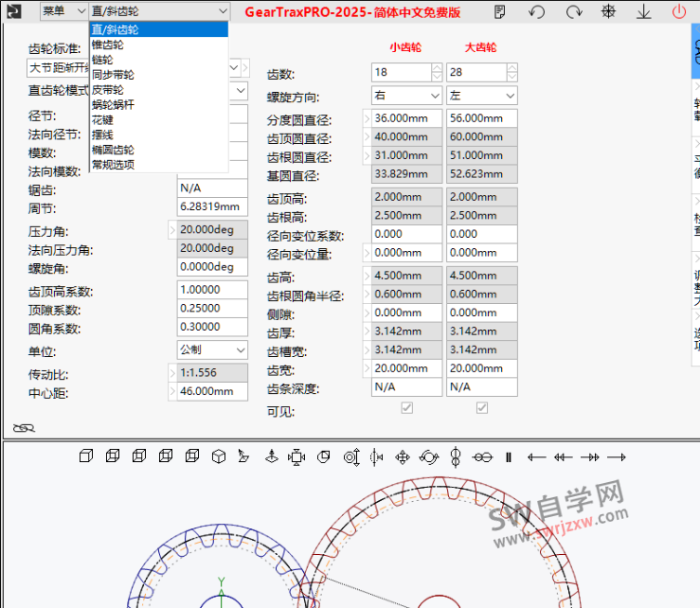Click the single right arrow animation control
Screen dimensions: 700x608
pos(617,457)
